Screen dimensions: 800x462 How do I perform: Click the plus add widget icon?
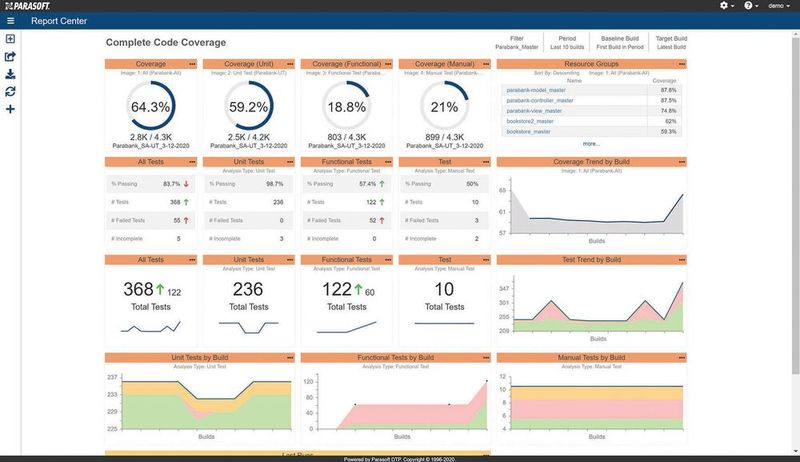point(10,109)
